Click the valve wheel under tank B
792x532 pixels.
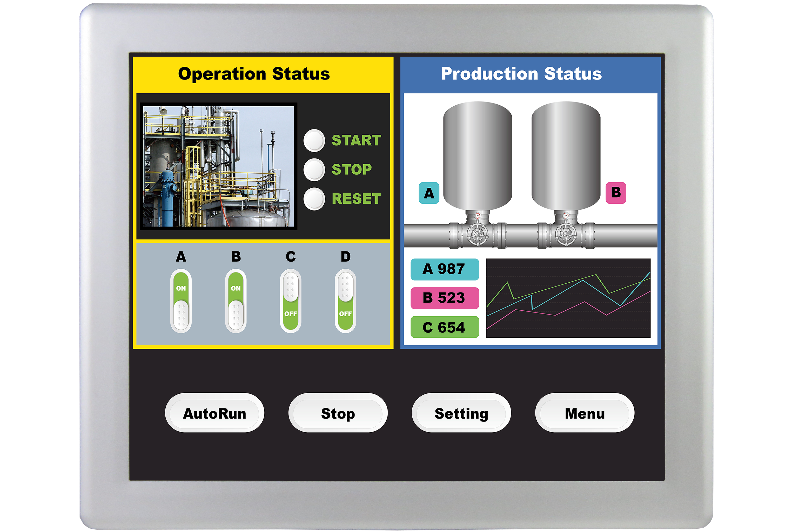coord(566,235)
